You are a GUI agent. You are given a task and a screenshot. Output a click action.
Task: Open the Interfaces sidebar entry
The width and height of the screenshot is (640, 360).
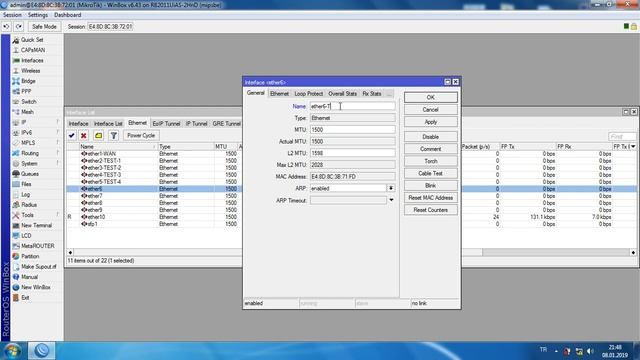click(x=32, y=60)
